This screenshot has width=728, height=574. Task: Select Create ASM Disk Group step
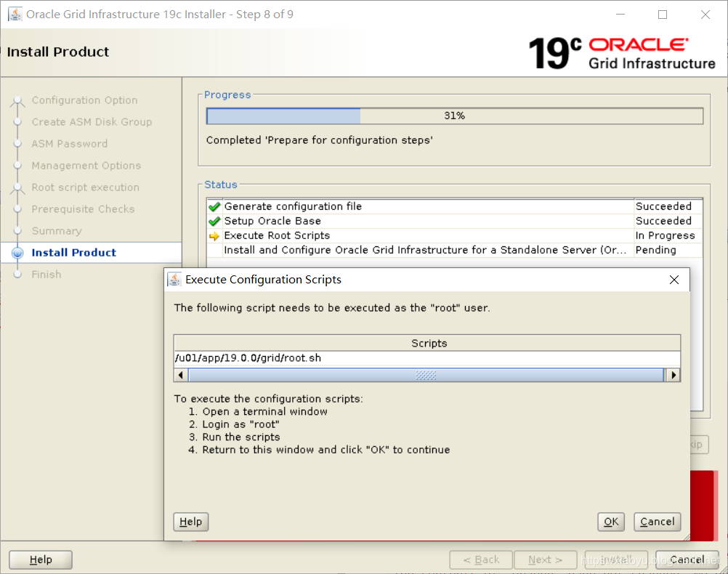click(92, 122)
